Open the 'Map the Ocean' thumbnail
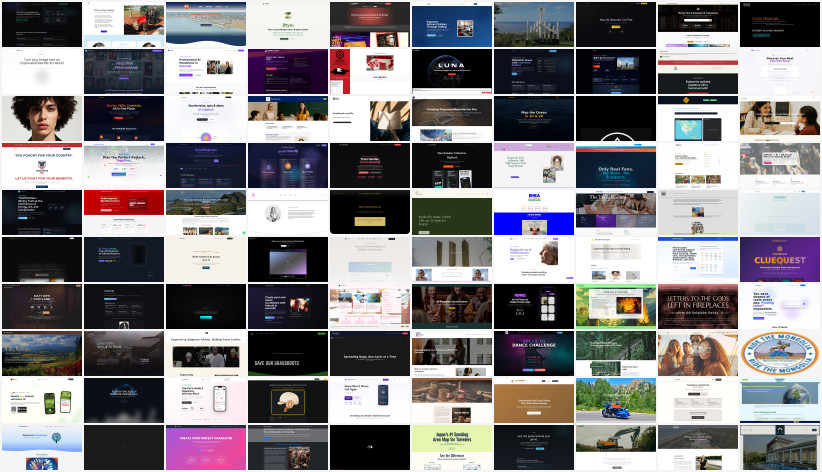The image size is (822, 472). pyautogui.click(x=534, y=119)
